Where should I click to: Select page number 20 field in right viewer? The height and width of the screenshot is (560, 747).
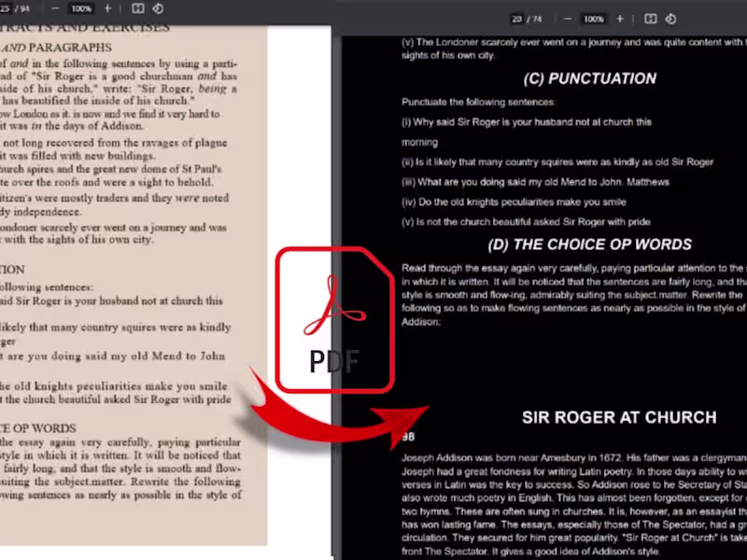[517, 19]
